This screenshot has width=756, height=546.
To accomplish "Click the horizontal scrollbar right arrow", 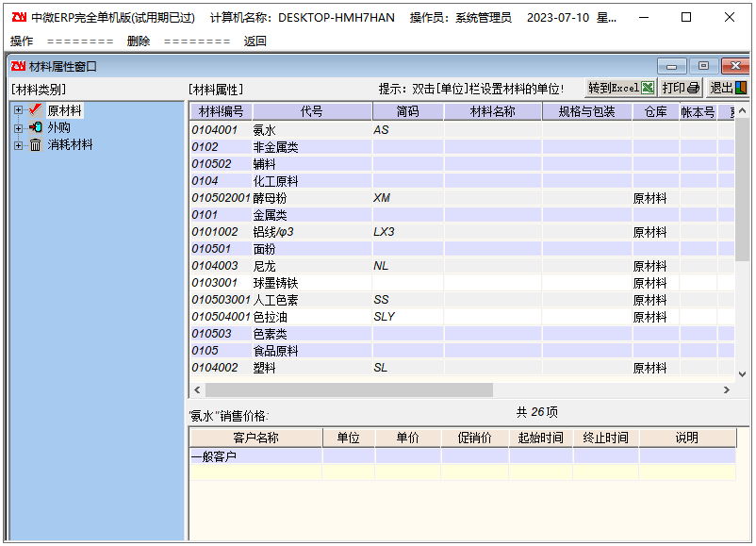I will pos(727,389).
